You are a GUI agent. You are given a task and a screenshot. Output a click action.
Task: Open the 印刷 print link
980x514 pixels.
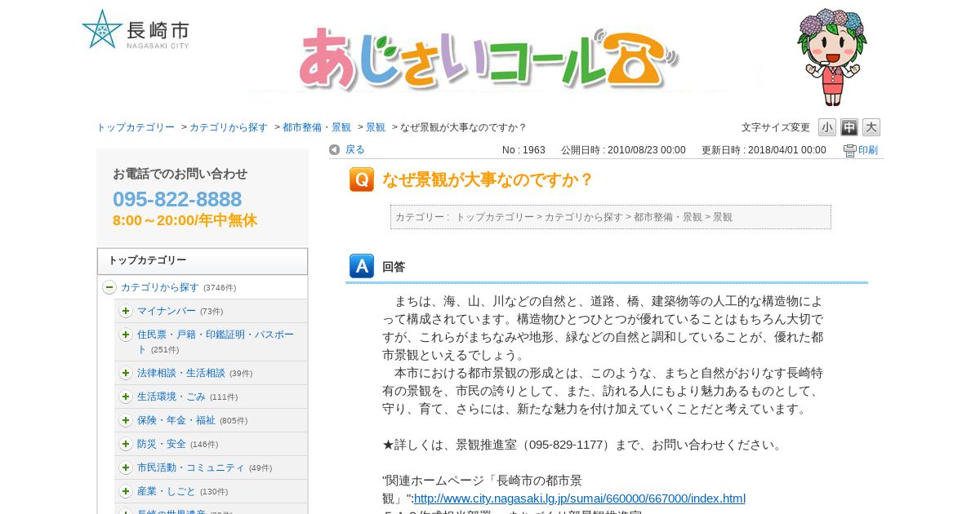867,151
